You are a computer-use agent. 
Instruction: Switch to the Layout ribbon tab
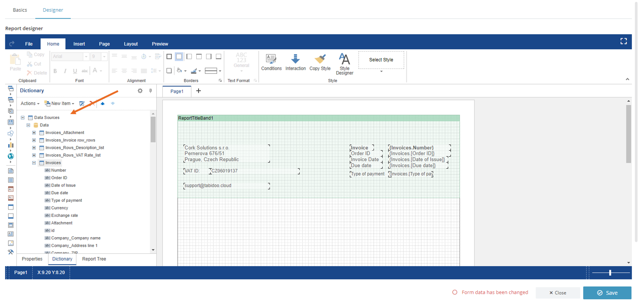pyautogui.click(x=131, y=44)
